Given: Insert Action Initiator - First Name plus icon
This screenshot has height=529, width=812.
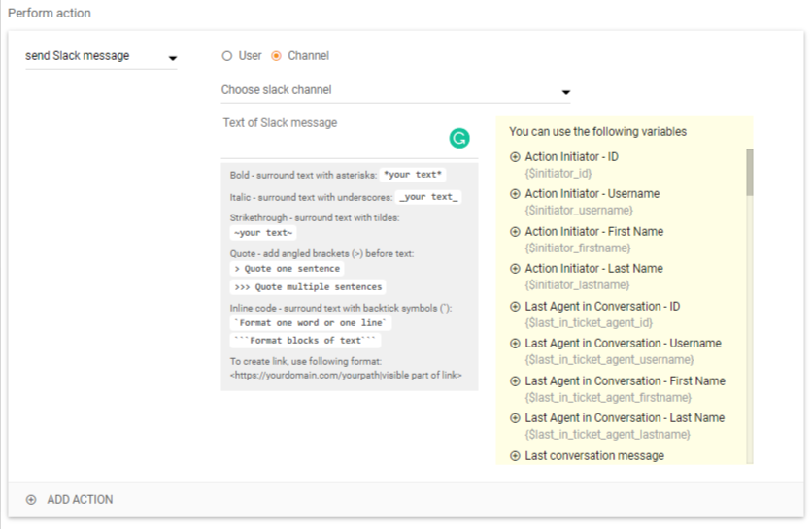Looking at the screenshot, I should 515,232.
